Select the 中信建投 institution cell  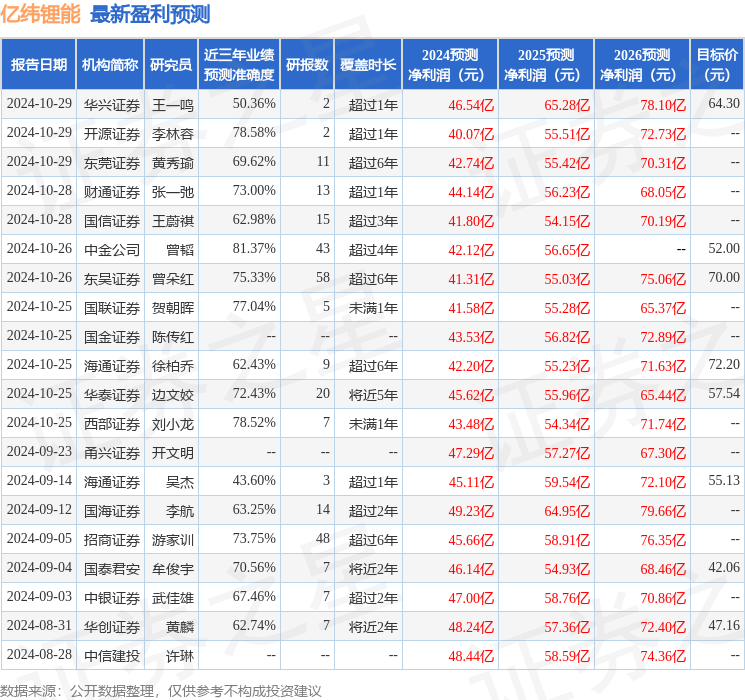click(x=112, y=656)
